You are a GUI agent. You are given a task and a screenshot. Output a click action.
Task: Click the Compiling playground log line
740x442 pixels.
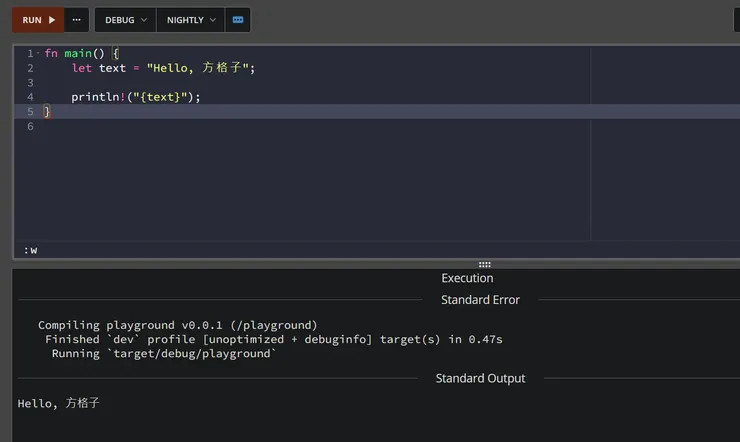click(177, 325)
